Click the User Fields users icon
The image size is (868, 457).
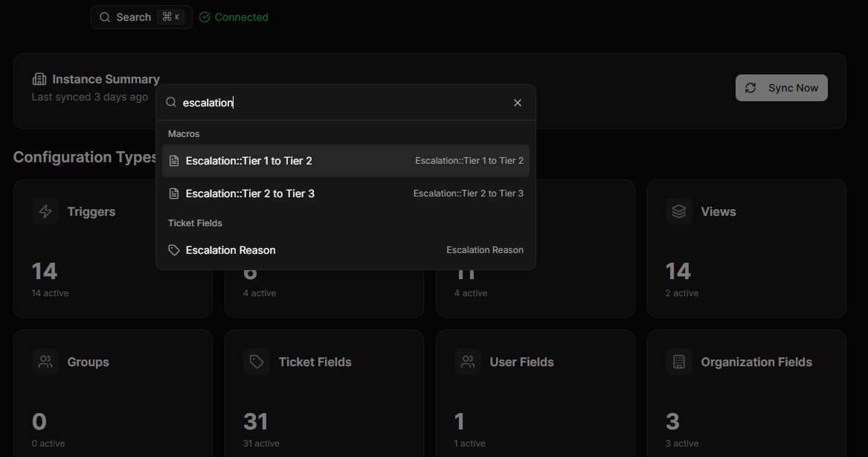467,362
